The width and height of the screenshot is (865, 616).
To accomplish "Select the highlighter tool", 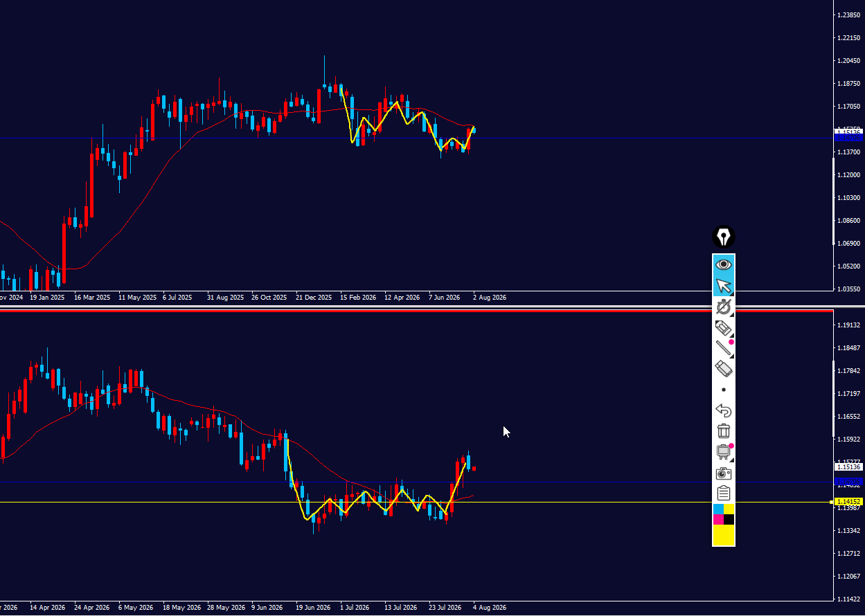I will (724, 327).
